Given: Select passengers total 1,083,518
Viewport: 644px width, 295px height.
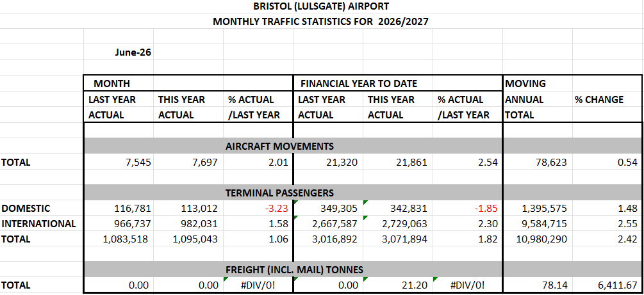Looking at the screenshot, I should pos(119,239).
